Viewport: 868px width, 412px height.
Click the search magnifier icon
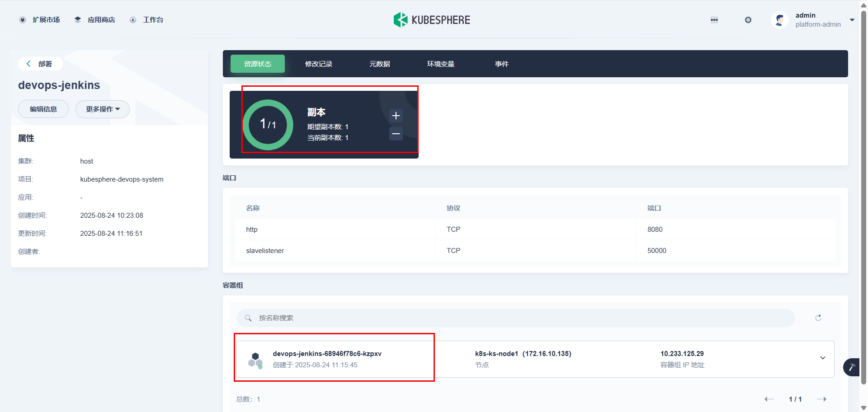[x=248, y=318]
